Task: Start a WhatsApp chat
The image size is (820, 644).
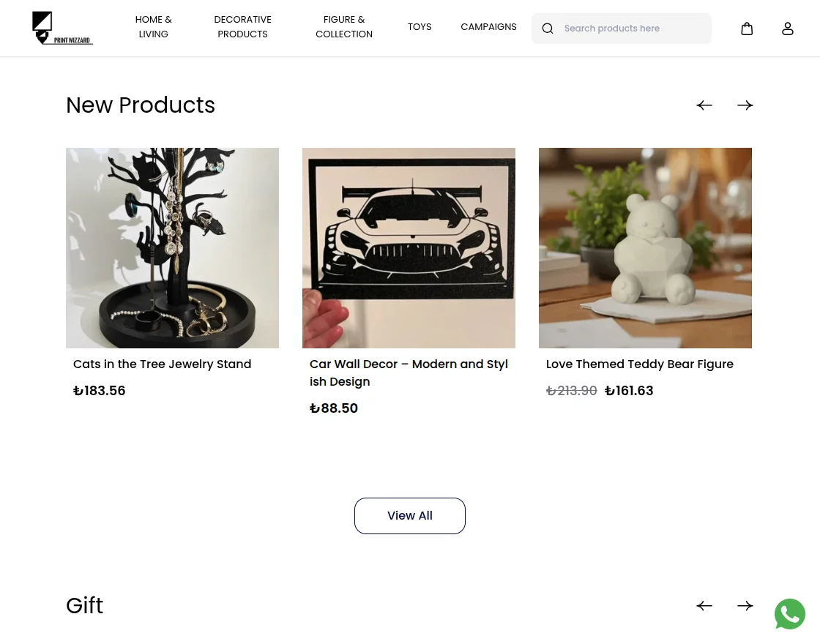Action: [790, 614]
